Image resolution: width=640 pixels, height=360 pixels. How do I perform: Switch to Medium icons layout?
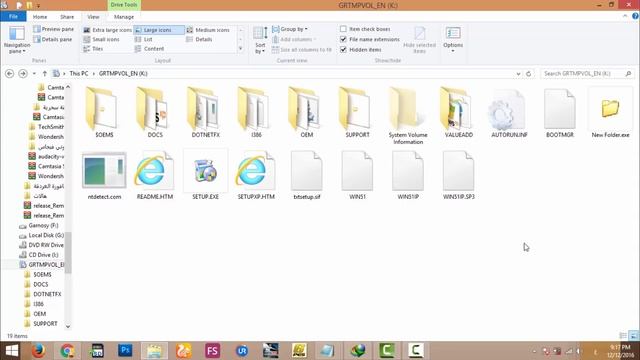click(x=209, y=30)
